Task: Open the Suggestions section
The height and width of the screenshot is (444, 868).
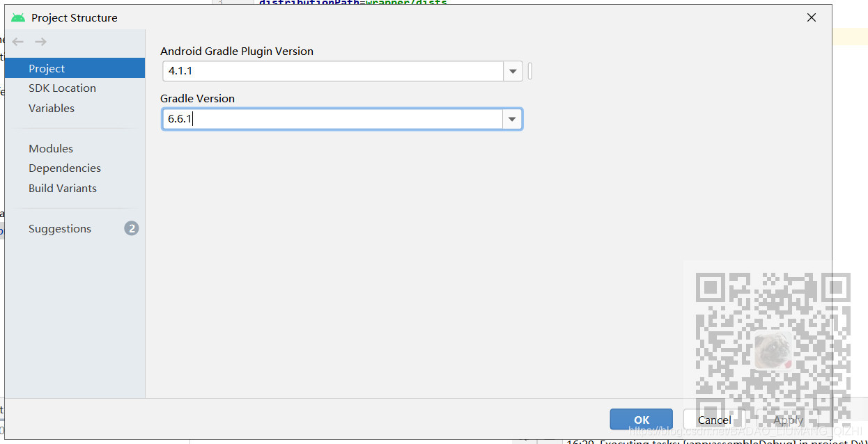Action: (60, 228)
